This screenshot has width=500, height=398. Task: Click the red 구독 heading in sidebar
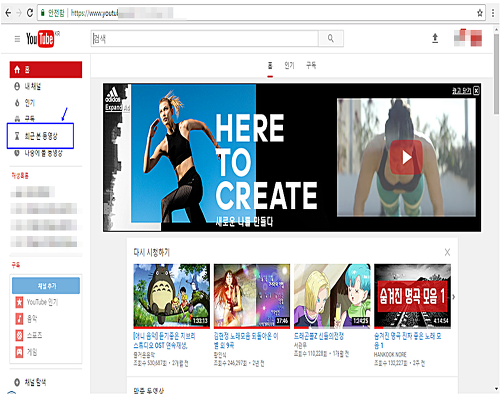[x=16, y=265]
